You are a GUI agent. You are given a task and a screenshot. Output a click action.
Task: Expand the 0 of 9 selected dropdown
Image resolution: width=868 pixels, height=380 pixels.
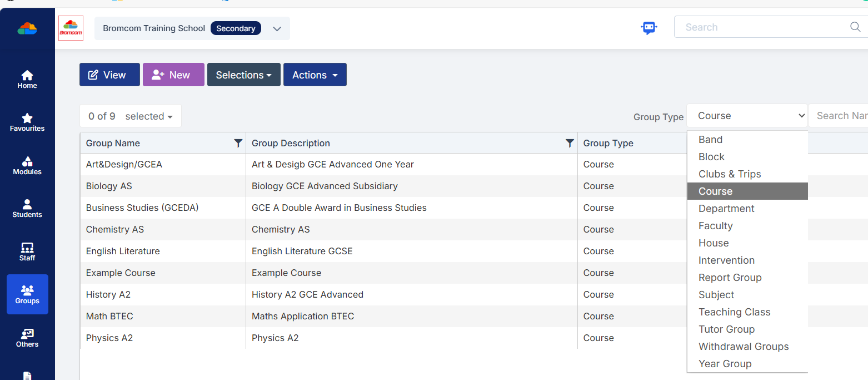coord(131,116)
